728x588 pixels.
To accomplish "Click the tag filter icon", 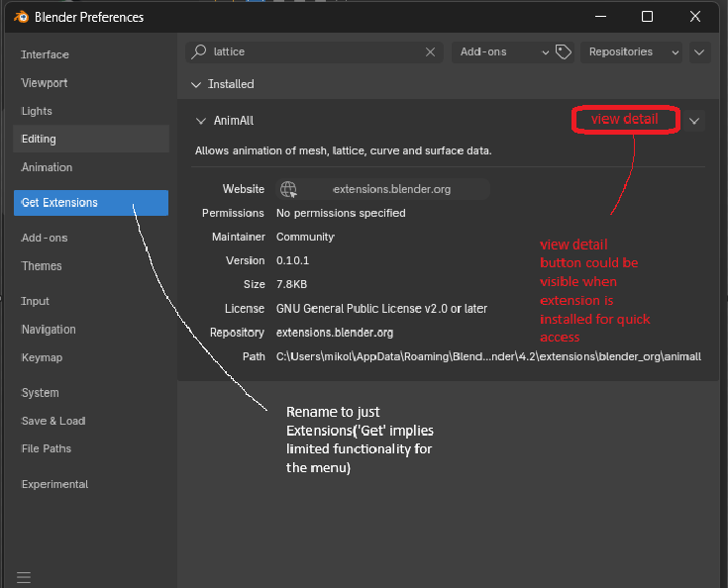I will pos(564,52).
